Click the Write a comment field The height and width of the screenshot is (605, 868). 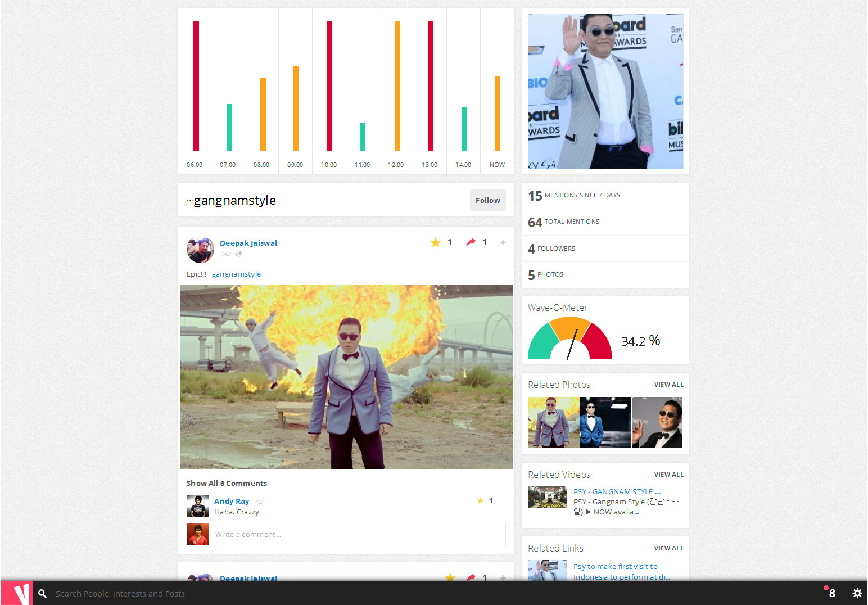357,534
